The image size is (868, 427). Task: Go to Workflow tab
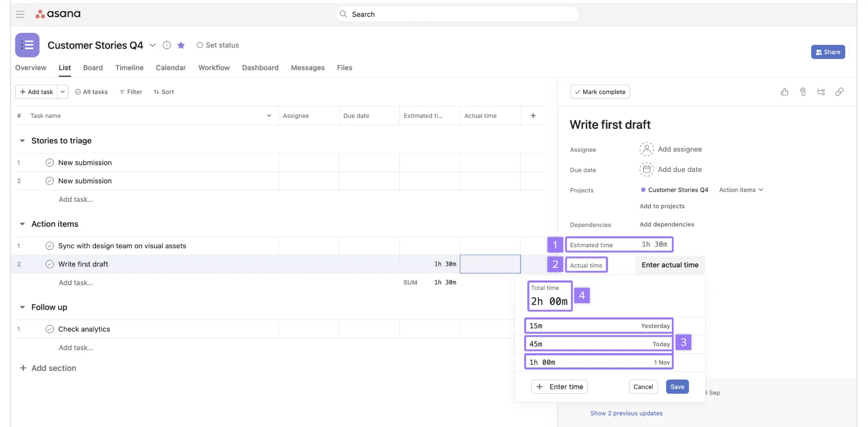pyautogui.click(x=214, y=67)
